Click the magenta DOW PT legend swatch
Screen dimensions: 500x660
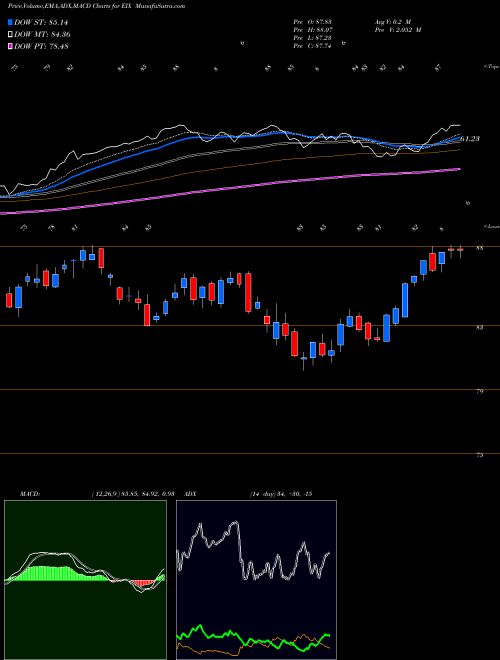click(11, 46)
